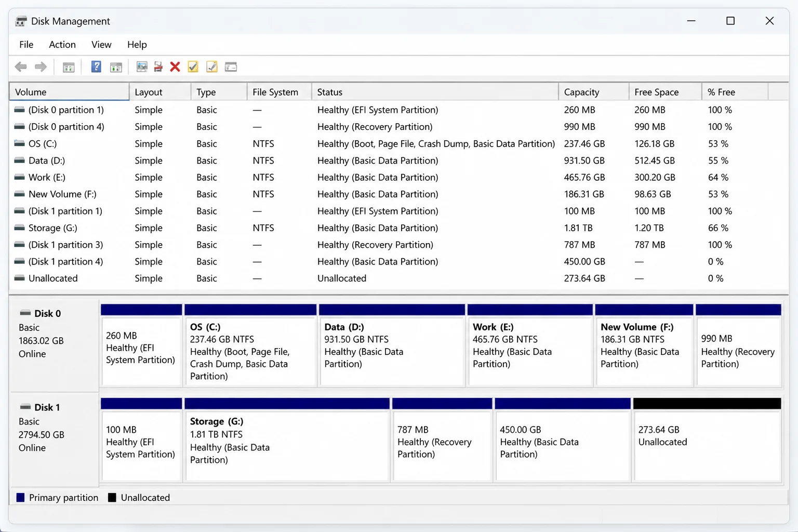
Task: Select the Storage (G:) partition block in Disk 1
Action: [287, 440]
